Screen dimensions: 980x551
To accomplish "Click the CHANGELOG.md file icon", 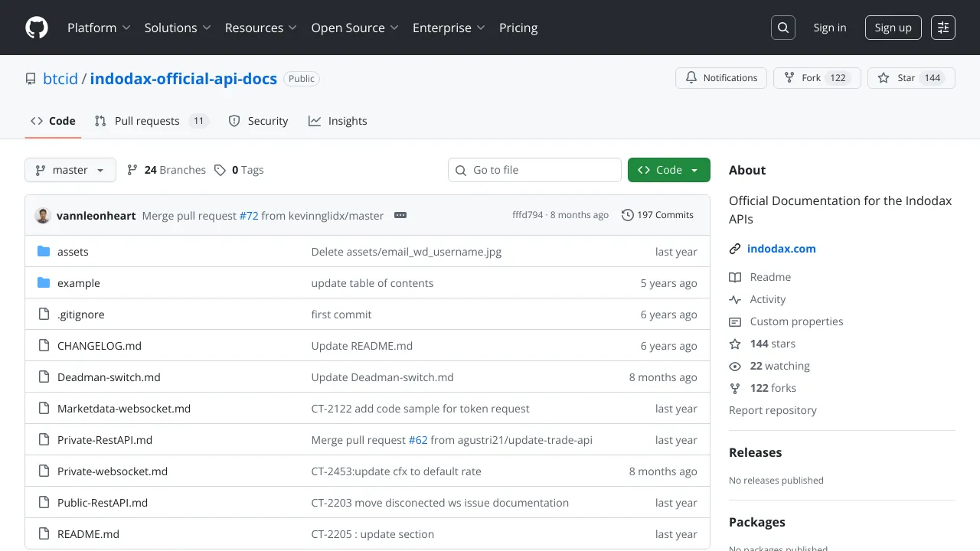I will 44,346.
